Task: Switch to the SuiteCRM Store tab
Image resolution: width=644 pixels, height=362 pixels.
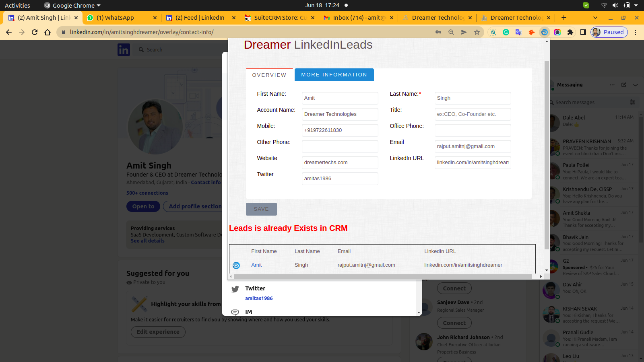Action: point(280,18)
